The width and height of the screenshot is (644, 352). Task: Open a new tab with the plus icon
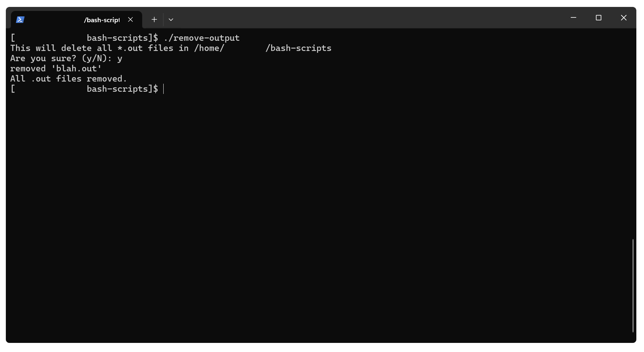(x=154, y=20)
